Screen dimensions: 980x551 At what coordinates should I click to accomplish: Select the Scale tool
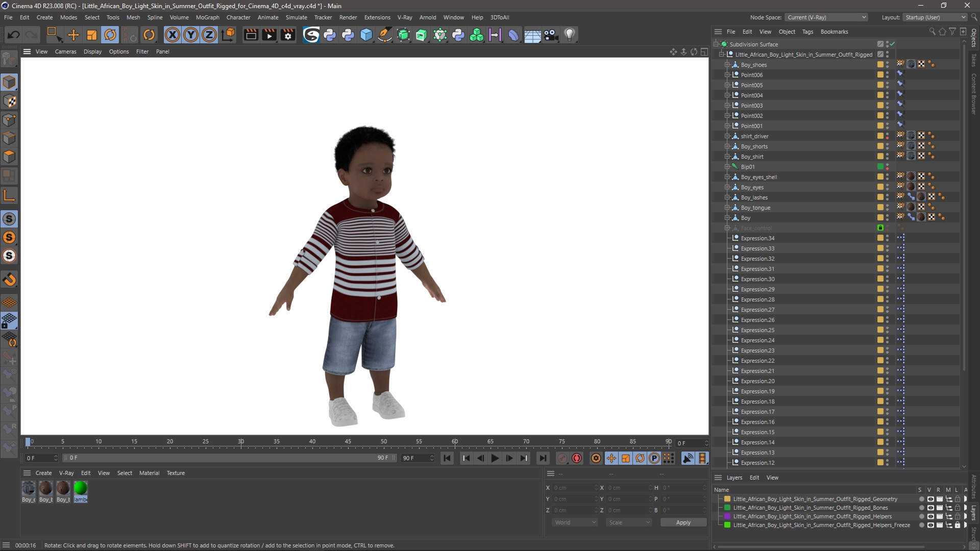pos(92,35)
